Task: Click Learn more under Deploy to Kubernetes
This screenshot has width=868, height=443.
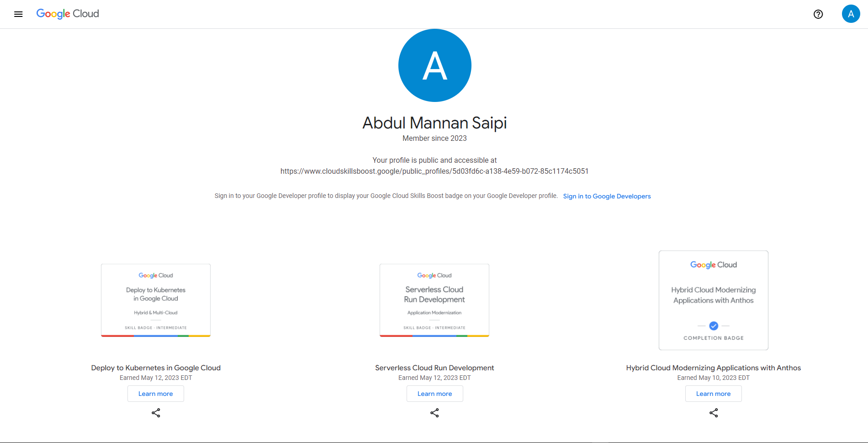Action: click(x=156, y=394)
